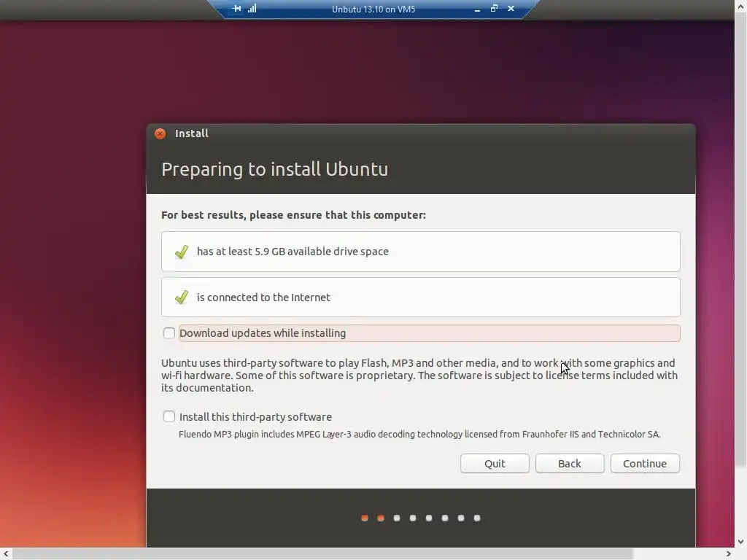Click the horizontal scrollbar thumb
747x560 pixels.
[x=323, y=554]
